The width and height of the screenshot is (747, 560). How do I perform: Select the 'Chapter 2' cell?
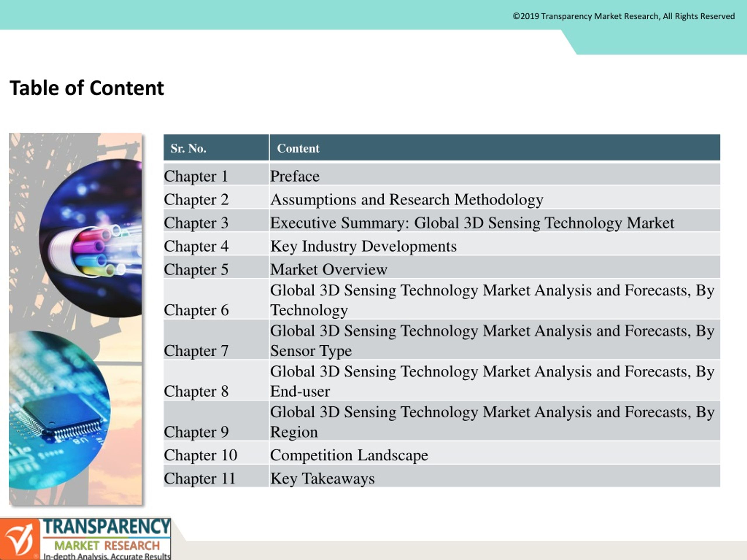point(216,197)
